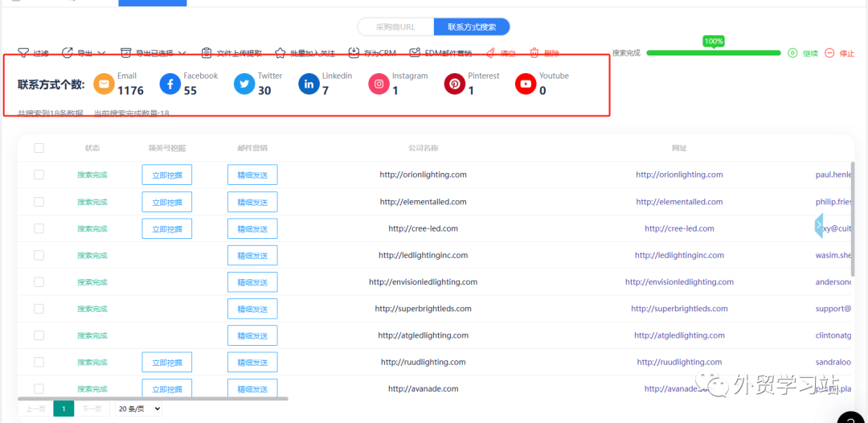Check the cree-led.com row checkbox
This screenshot has width=868, height=423.
click(39, 228)
